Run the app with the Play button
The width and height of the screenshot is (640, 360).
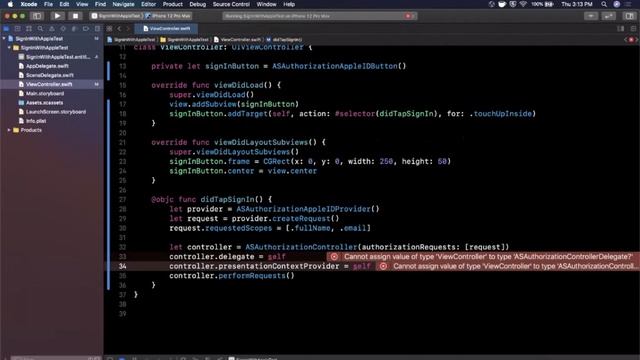(x=57, y=16)
